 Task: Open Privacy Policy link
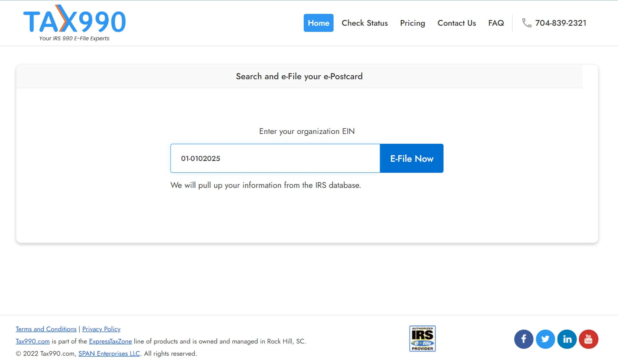101,329
